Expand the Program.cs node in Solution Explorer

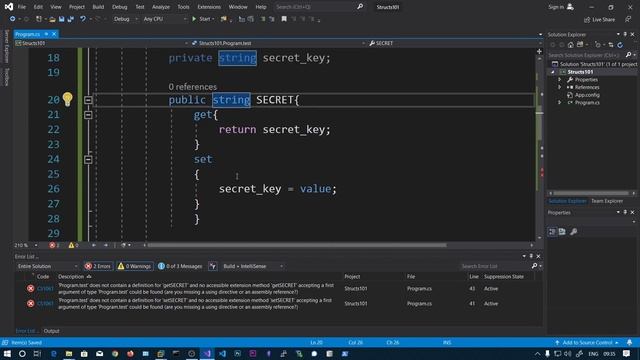[x=560, y=103]
